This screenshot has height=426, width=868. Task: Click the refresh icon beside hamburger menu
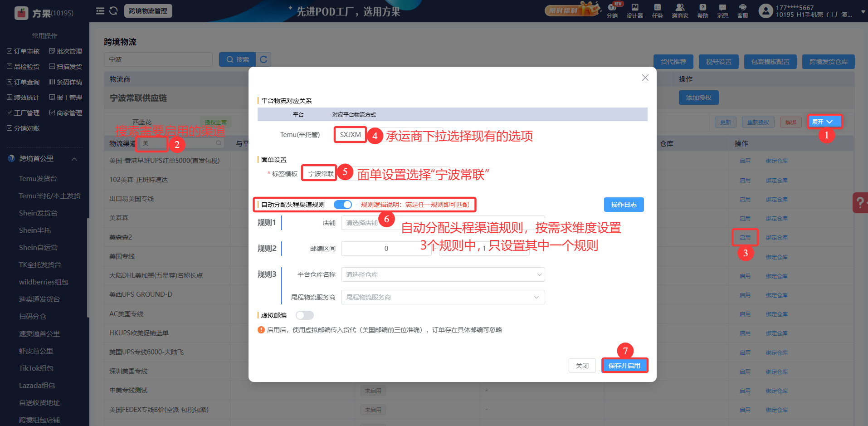[x=113, y=11]
